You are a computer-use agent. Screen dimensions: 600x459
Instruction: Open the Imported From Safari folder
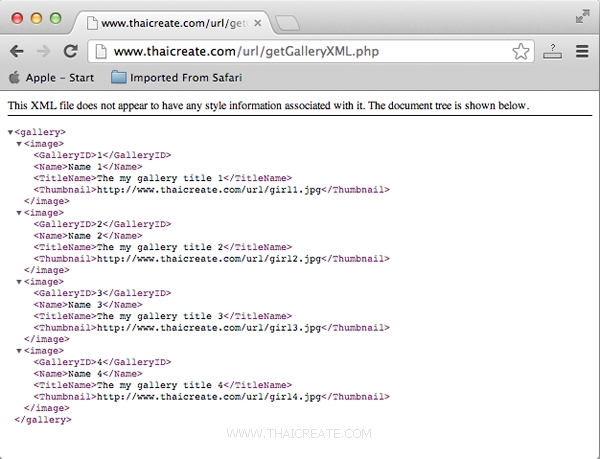[x=176, y=77]
